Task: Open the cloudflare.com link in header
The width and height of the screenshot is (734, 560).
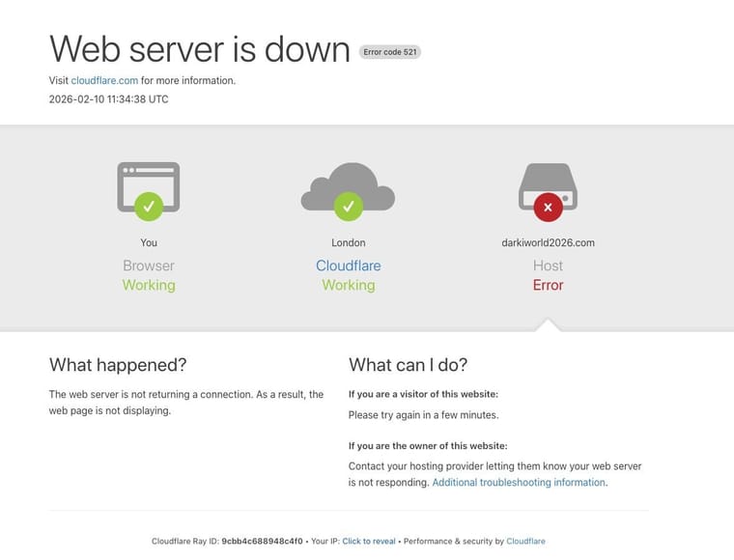Action: pos(104,81)
